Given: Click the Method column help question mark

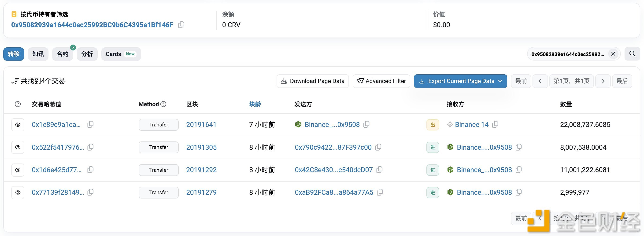Looking at the screenshot, I should [163, 104].
